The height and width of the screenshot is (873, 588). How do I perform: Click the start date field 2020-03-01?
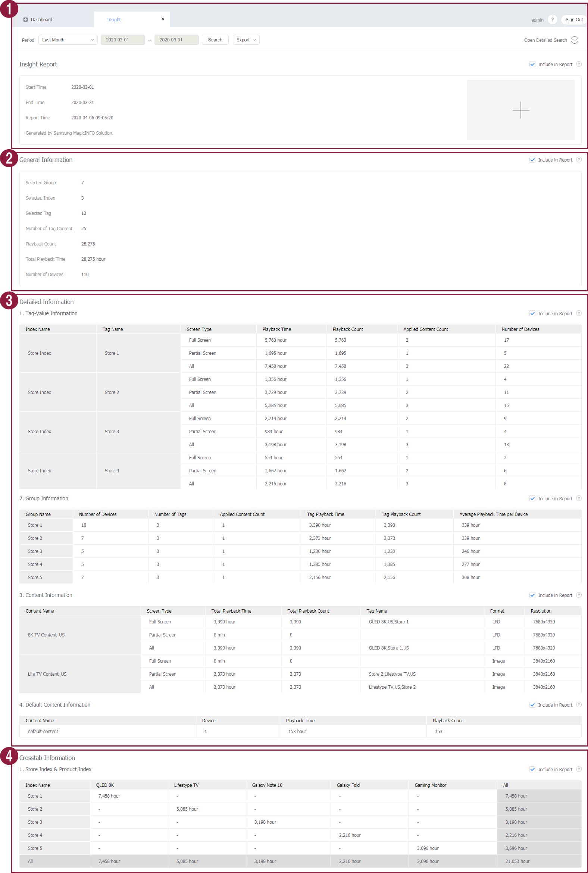(123, 40)
